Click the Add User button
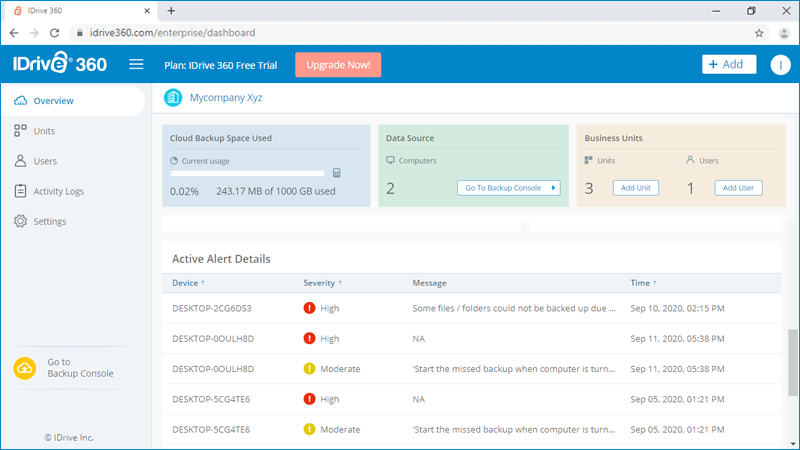Image resolution: width=800 pixels, height=450 pixels. (x=738, y=188)
